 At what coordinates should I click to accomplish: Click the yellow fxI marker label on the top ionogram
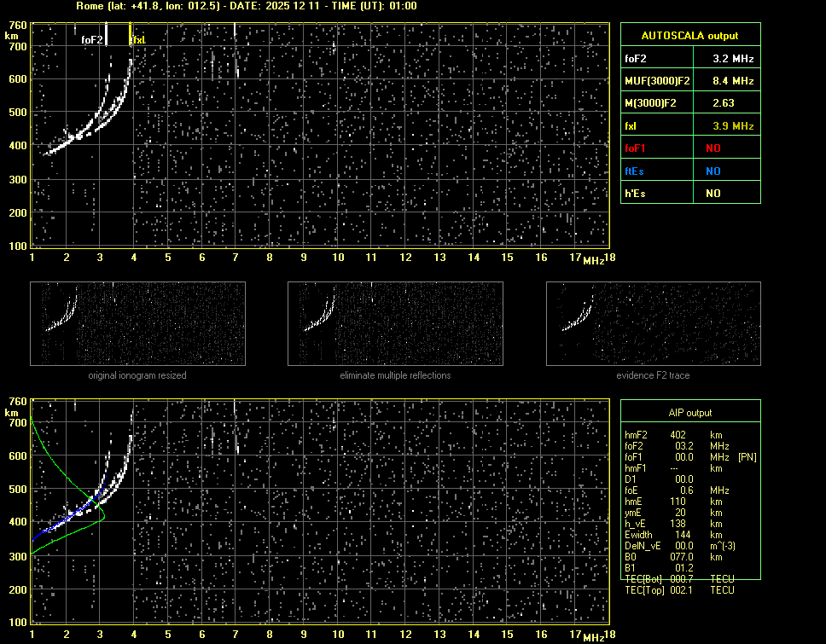point(137,39)
